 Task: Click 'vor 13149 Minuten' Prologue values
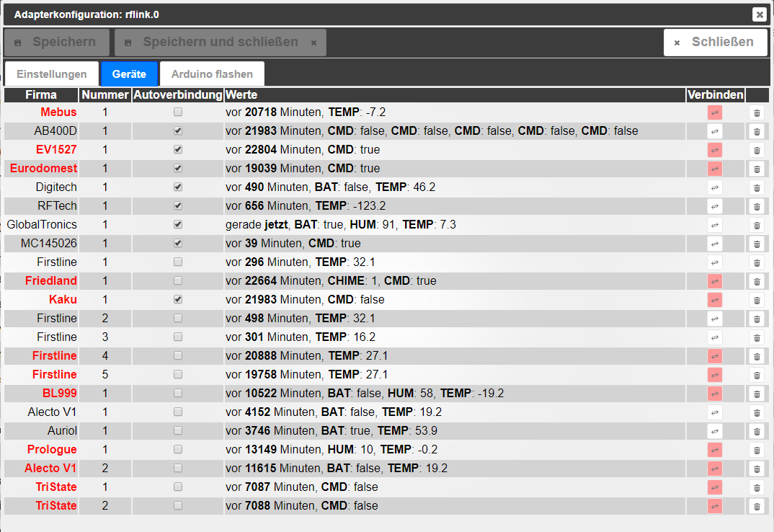tap(455, 450)
